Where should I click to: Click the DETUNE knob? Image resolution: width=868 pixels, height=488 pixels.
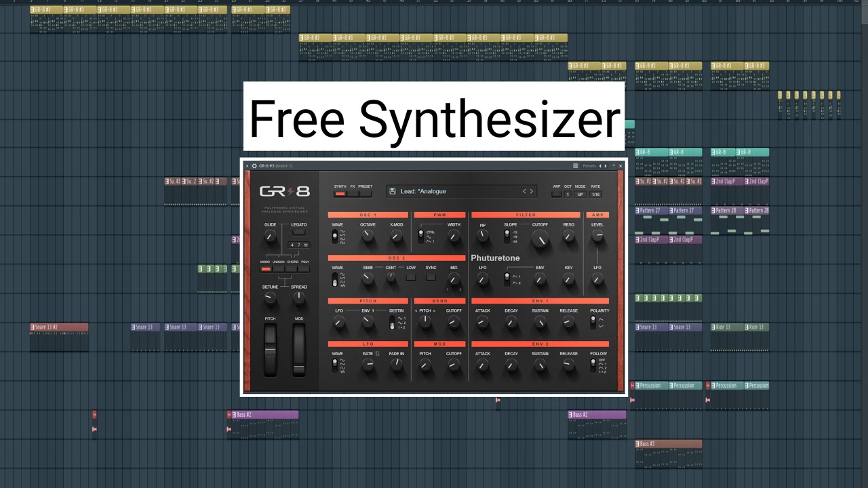pyautogui.click(x=270, y=298)
